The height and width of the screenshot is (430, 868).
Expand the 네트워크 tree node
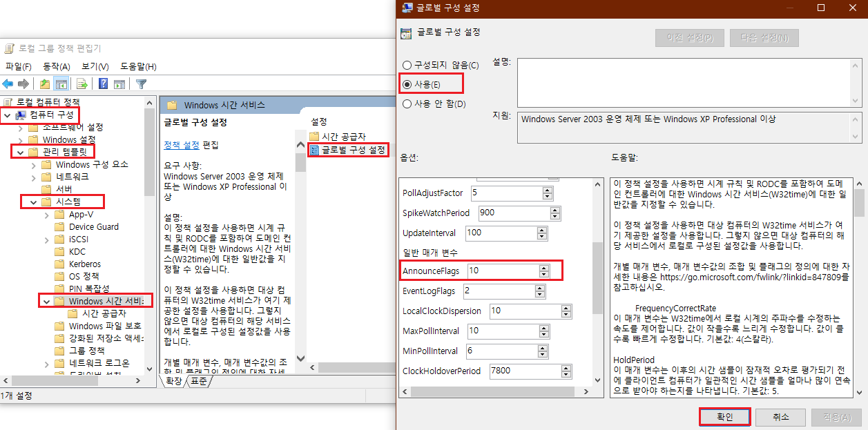[33, 177]
